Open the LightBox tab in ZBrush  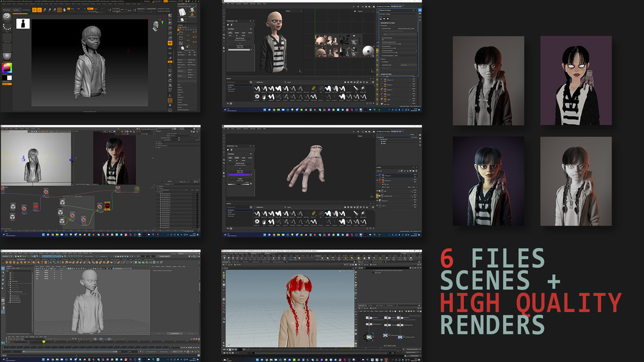(x=17, y=10)
